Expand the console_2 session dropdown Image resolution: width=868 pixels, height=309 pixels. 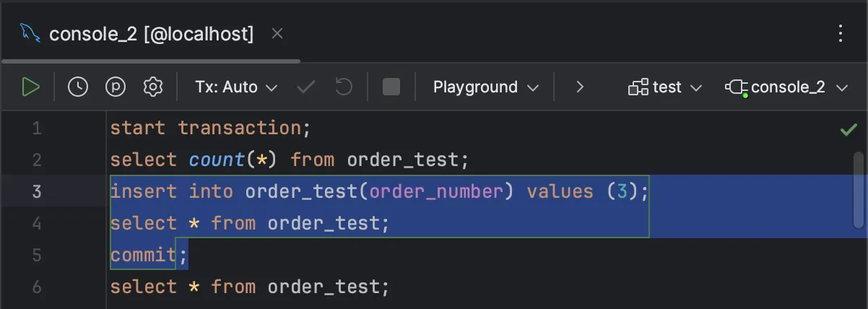[x=786, y=87]
